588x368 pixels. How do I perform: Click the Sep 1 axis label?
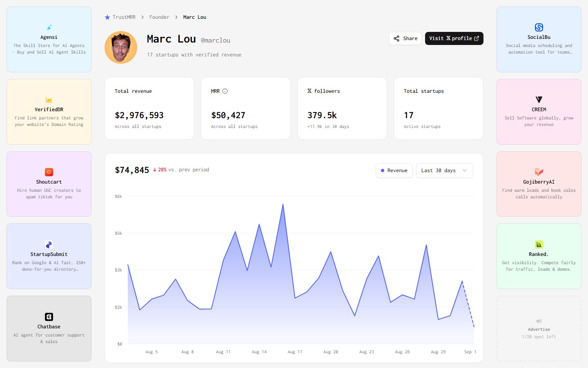[x=470, y=352]
